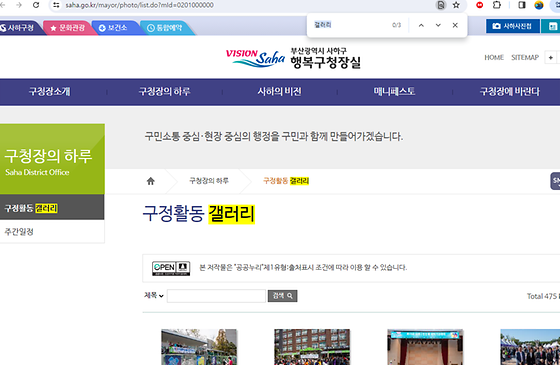Open the 통합예약 top tab
The width and height of the screenshot is (560, 365).
(165, 28)
